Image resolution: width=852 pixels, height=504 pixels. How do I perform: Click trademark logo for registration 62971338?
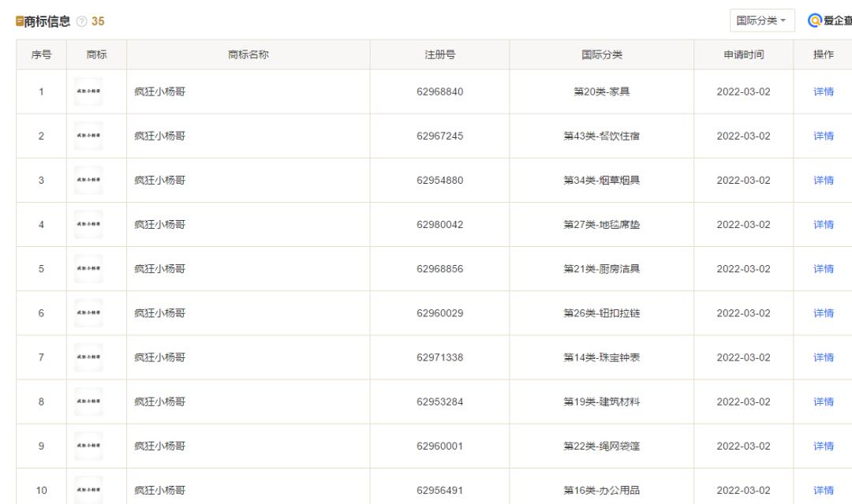click(88, 357)
